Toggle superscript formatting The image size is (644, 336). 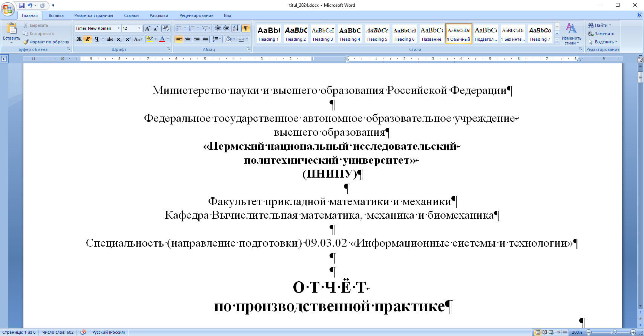128,39
